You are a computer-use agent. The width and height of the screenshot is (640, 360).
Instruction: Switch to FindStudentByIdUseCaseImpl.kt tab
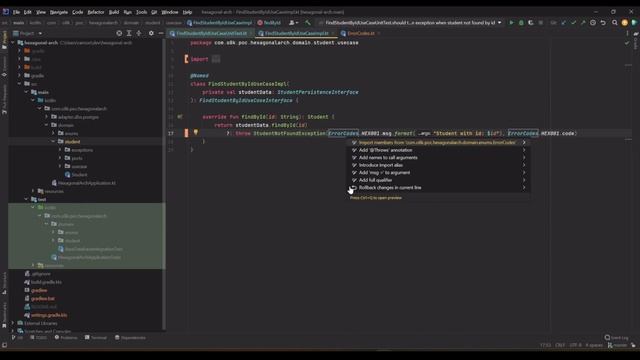[296, 33]
